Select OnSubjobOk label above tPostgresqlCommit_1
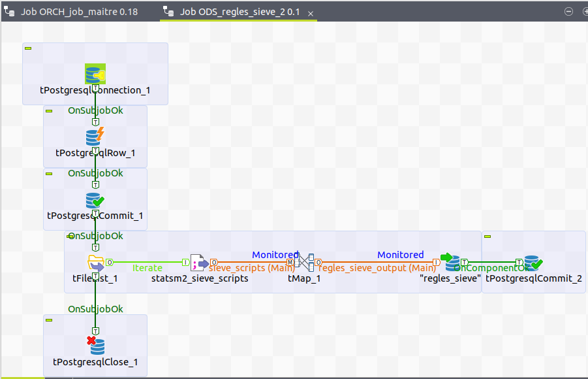This screenshot has height=379, width=588. (95, 173)
